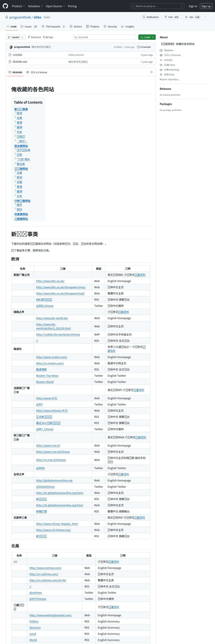Open the Reuters Top News link
This screenshot has height=644, width=215.
pyautogui.click(x=47, y=376)
